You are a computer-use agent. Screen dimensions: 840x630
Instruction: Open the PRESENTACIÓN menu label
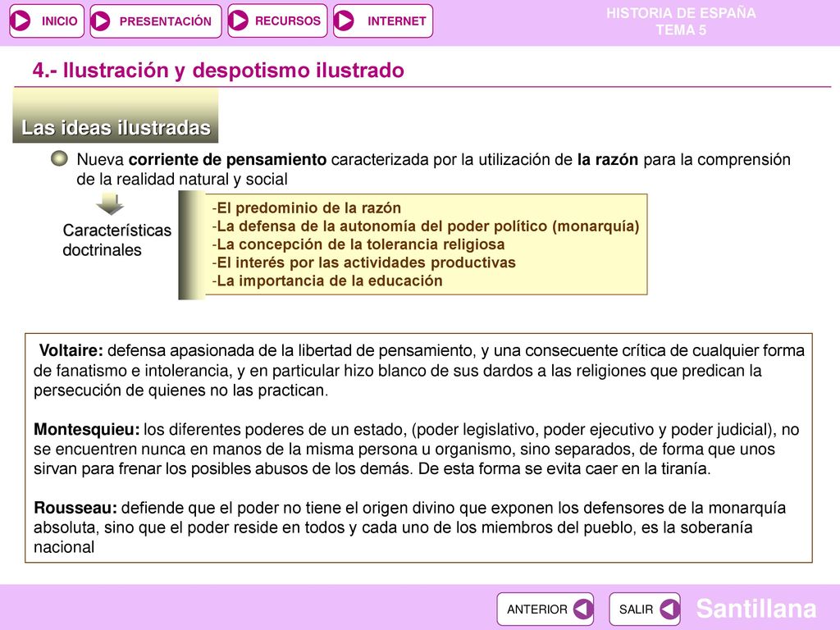coord(166,21)
